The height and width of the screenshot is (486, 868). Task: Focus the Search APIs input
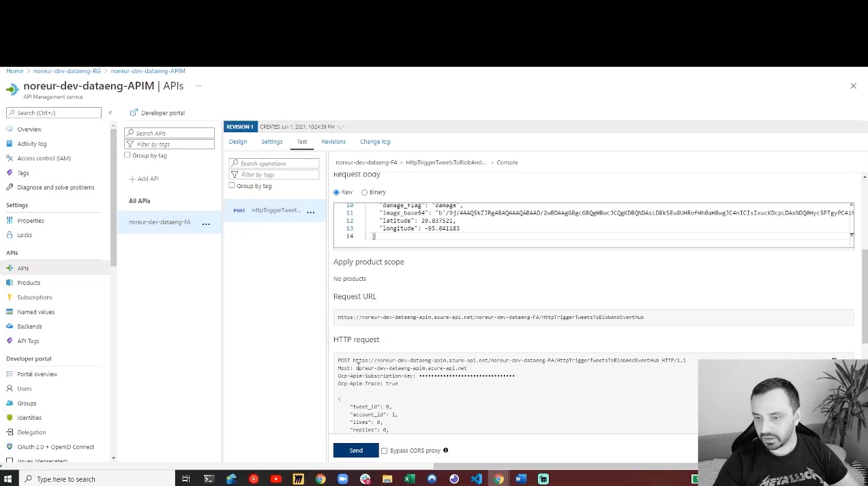click(x=170, y=133)
